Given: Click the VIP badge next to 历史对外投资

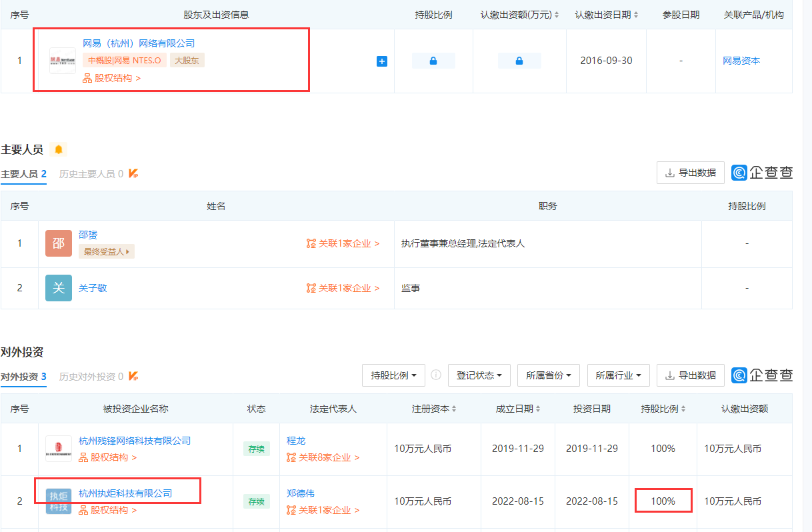Looking at the screenshot, I should click(x=133, y=377).
